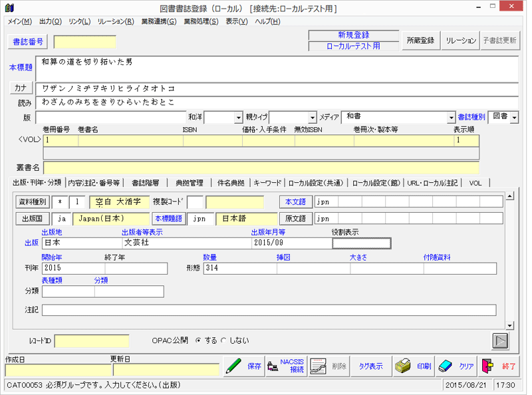Open the リレーション(R) menu
This screenshot has height=395, width=532.
click(116, 21)
